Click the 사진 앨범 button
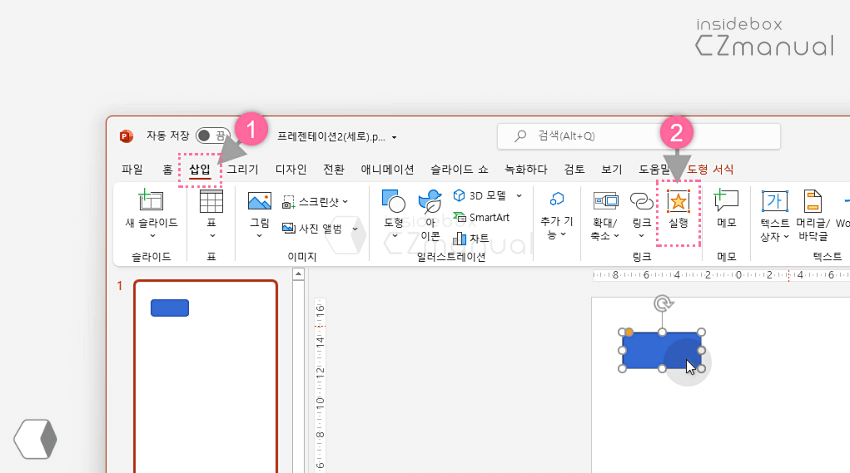The height and width of the screenshot is (473, 850). coord(312,229)
